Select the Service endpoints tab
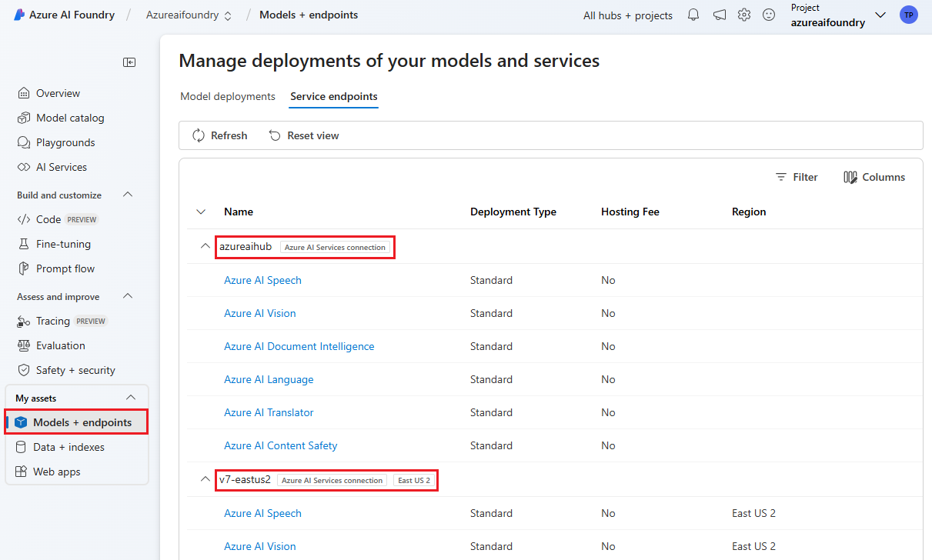This screenshot has width=932, height=560. (x=333, y=96)
